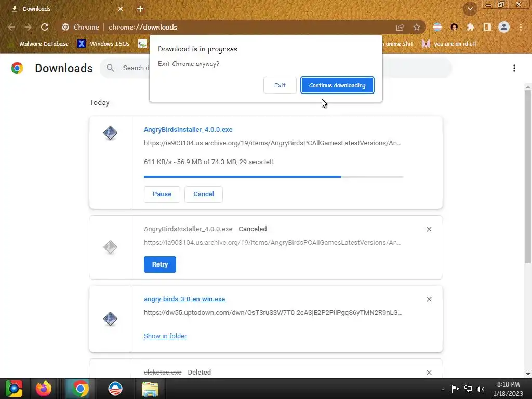
Task: Click the reload page icon
Action: pyautogui.click(x=45, y=27)
